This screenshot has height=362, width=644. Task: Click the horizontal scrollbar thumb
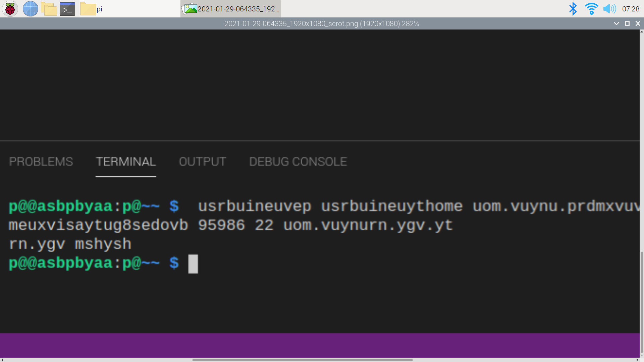(x=302, y=360)
